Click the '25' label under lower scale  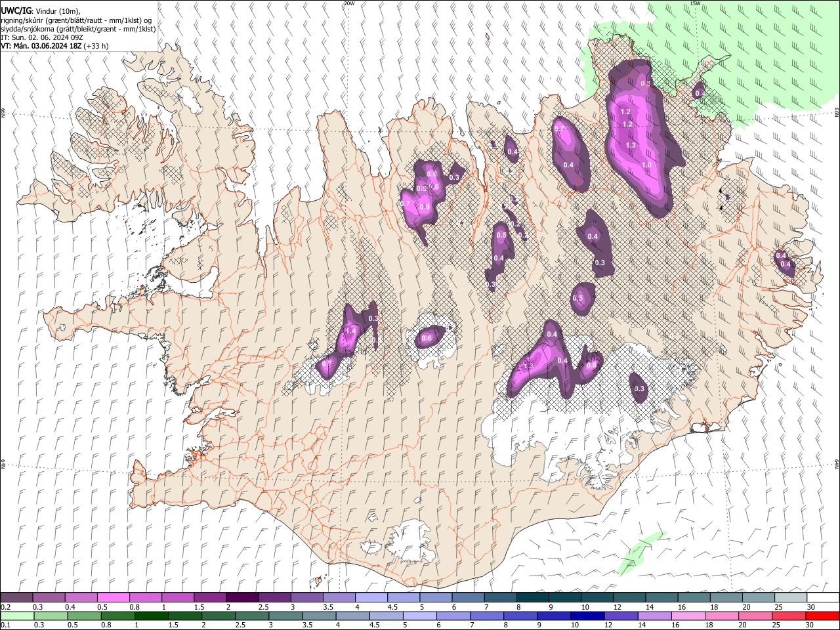tap(778, 625)
